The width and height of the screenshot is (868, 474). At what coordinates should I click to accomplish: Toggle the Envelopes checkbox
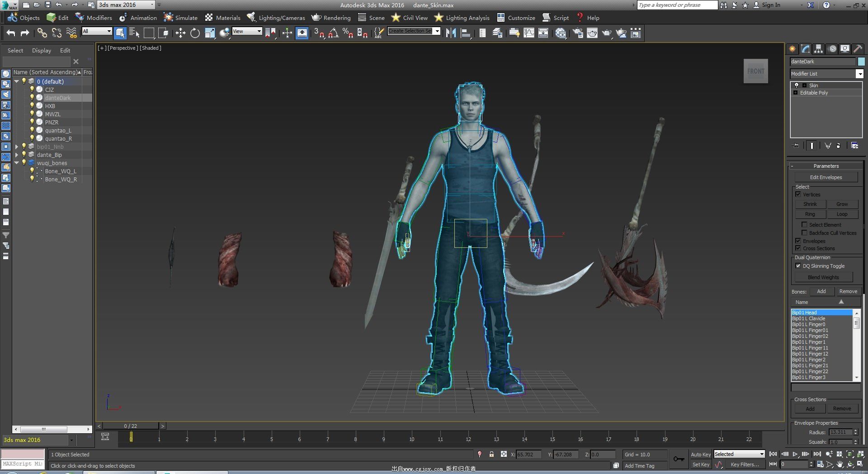[x=798, y=241]
